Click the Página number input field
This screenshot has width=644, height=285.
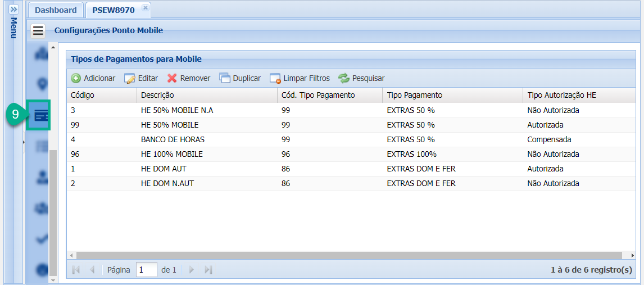coord(147,270)
